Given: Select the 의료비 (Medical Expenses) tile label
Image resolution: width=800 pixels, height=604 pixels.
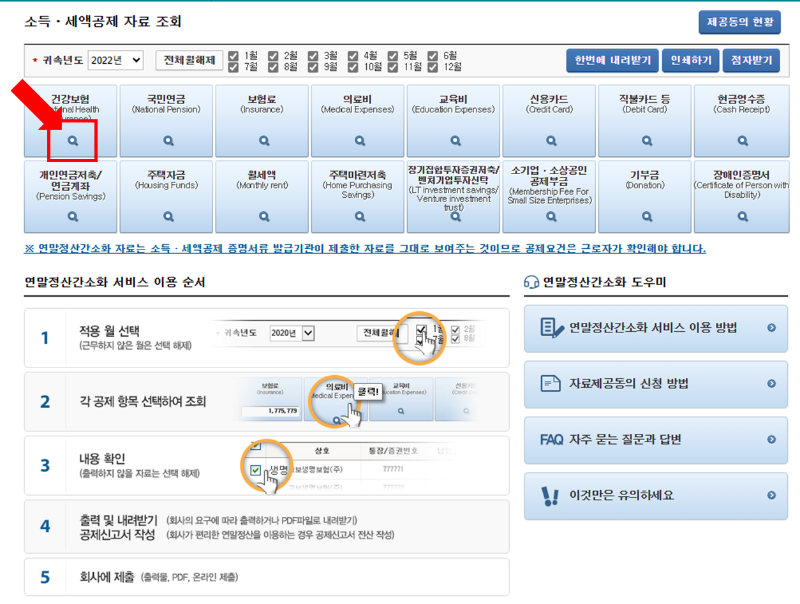Looking at the screenshot, I should point(357,104).
